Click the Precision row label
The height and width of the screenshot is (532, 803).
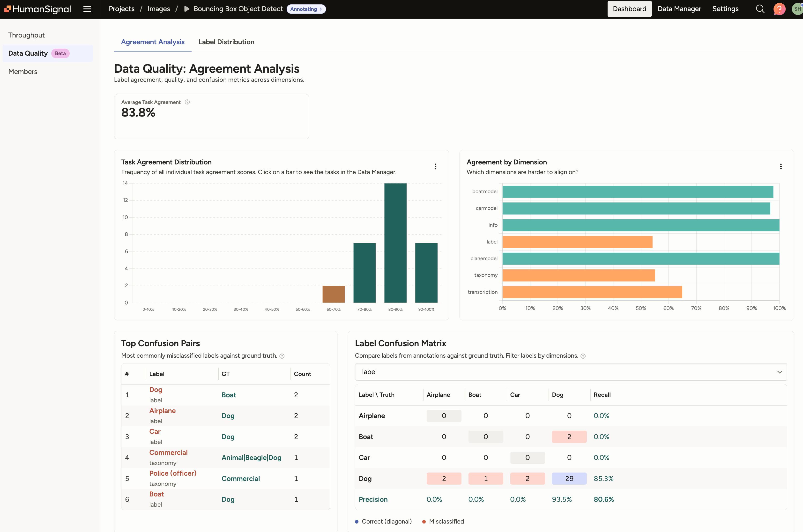[x=373, y=499]
